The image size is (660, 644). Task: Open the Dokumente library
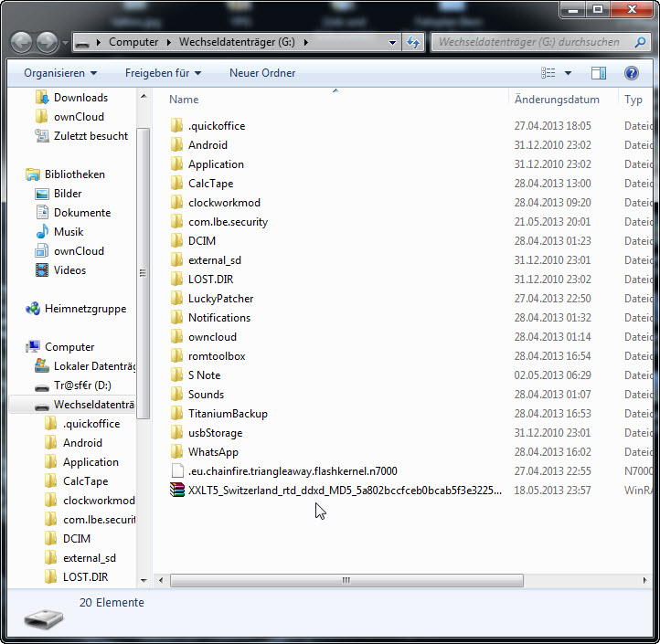82,213
